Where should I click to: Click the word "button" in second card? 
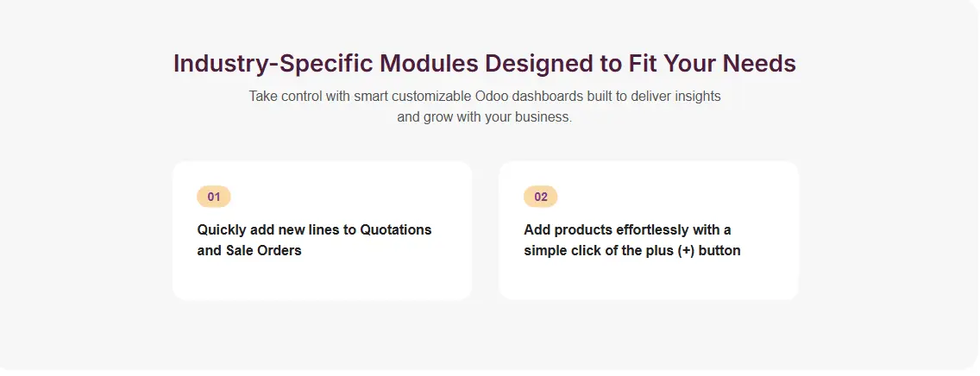click(720, 251)
